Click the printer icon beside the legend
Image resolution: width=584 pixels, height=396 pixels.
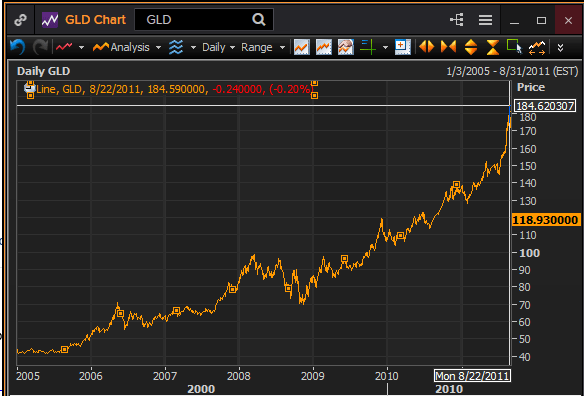tap(29, 88)
